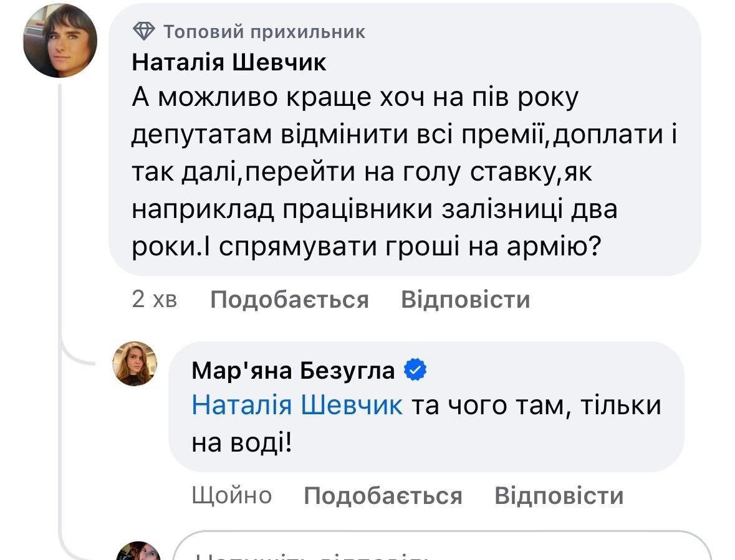Click the blue verified checkmark badge

coord(416,371)
